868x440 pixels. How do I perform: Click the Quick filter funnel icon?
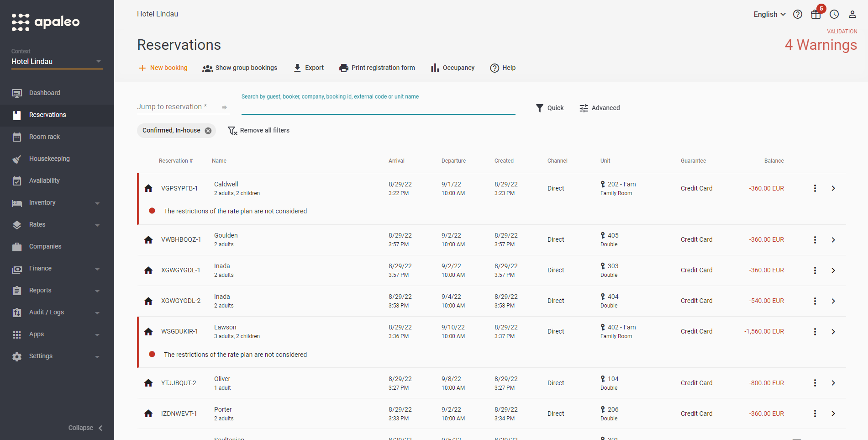click(x=540, y=108)
